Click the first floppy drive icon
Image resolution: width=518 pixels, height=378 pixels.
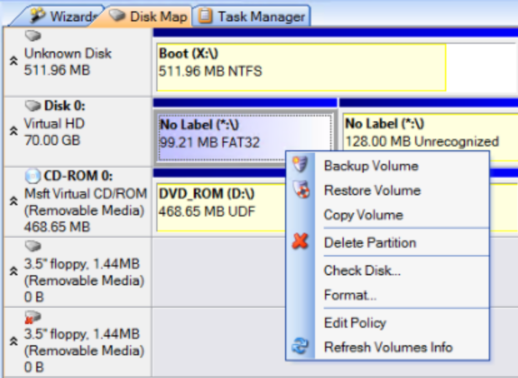tap(33, 246)
